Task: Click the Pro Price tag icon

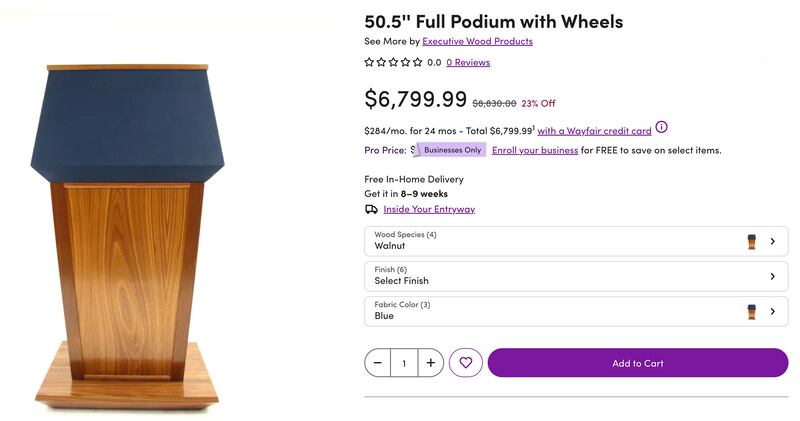Action: pyautogui.click(x=414, y=150)
